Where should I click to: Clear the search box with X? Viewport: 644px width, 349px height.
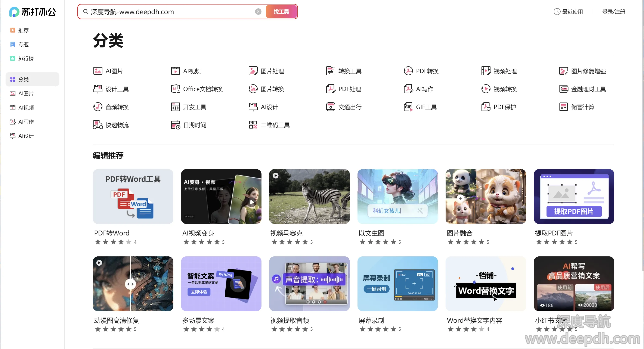pos(258,12)
